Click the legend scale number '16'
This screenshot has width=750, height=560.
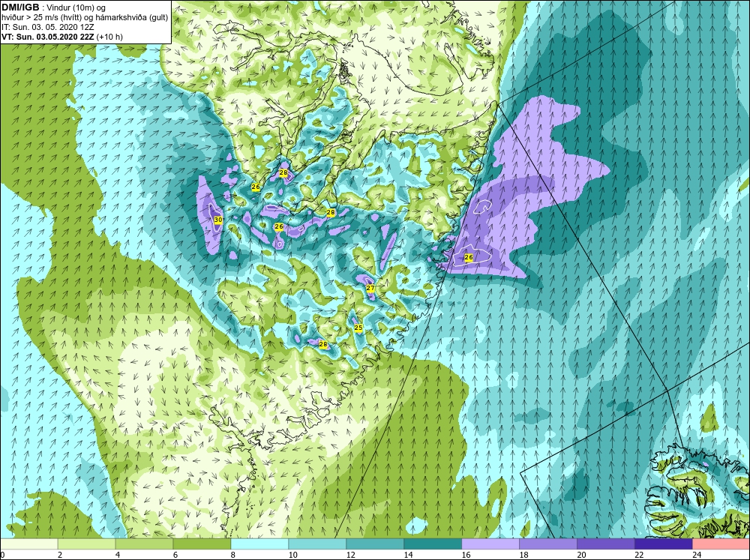click(x=466, y=555)
